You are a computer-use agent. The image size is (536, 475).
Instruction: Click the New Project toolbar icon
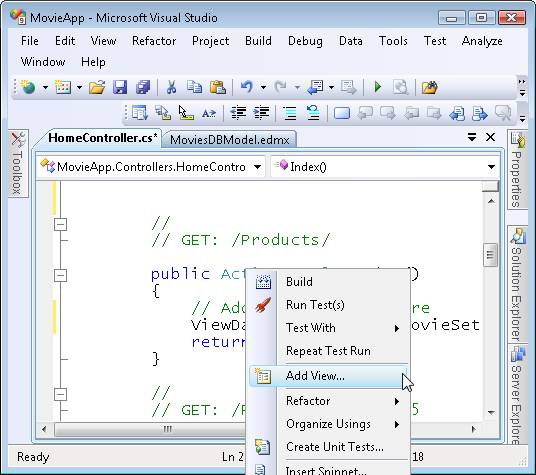[x=28, y=88]
